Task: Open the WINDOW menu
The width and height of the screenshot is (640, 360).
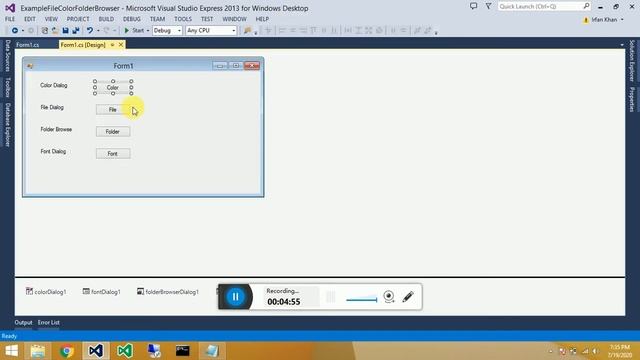Action: point(234,19)
